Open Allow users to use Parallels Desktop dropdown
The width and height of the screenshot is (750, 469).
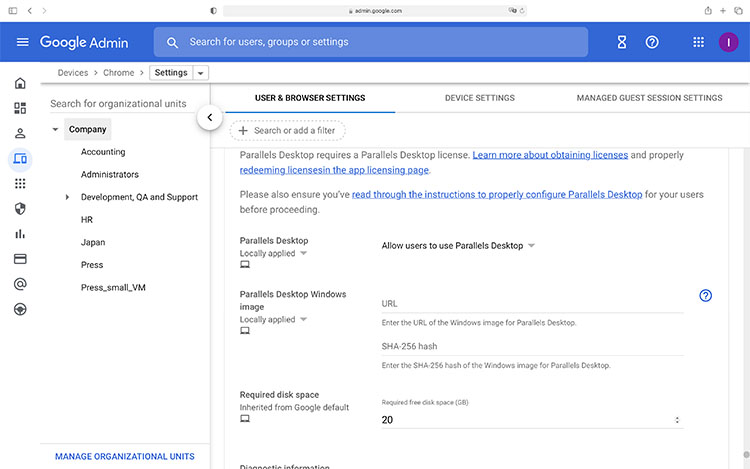tap(458, 245)
